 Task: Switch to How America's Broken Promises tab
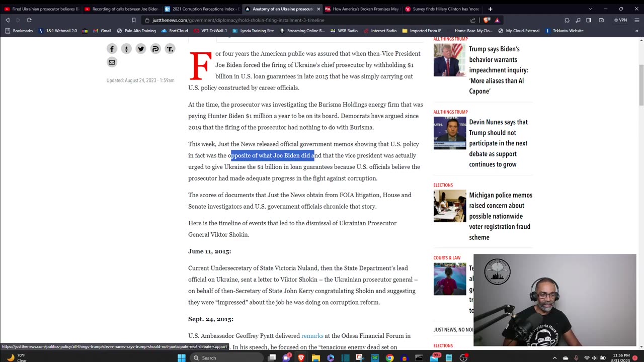click(x=362, y=9)
